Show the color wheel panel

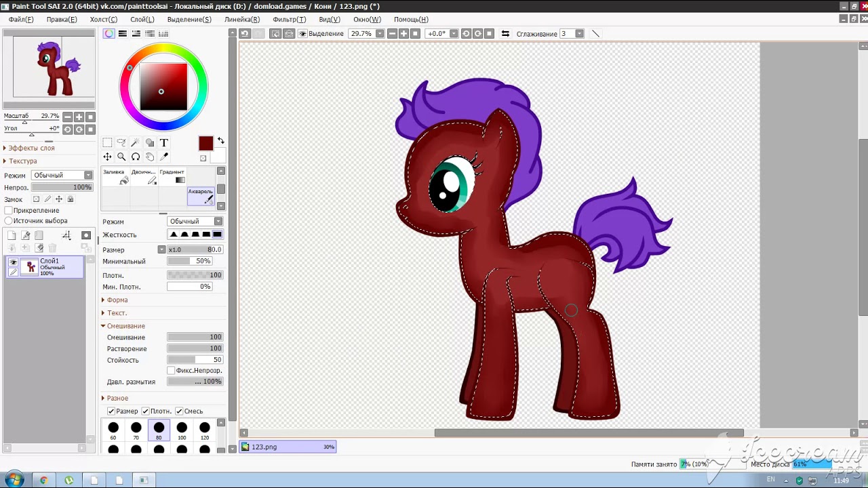point(109,33)
